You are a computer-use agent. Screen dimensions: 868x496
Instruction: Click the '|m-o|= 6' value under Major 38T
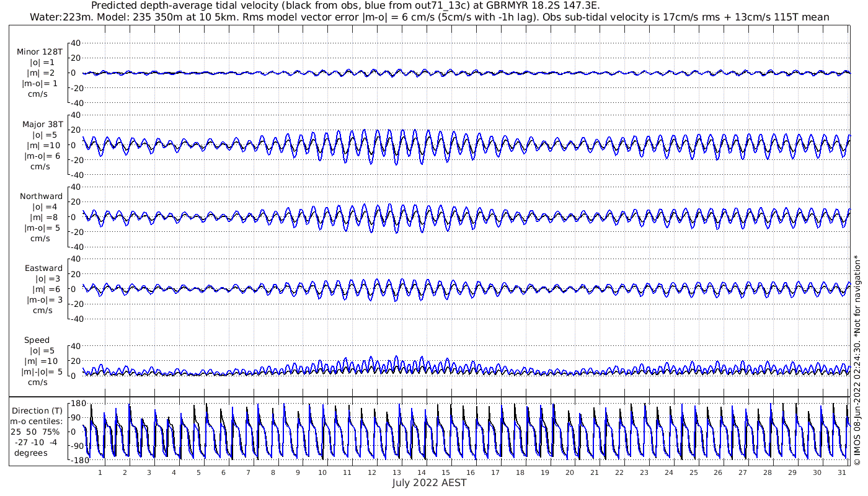coord(42,156)
